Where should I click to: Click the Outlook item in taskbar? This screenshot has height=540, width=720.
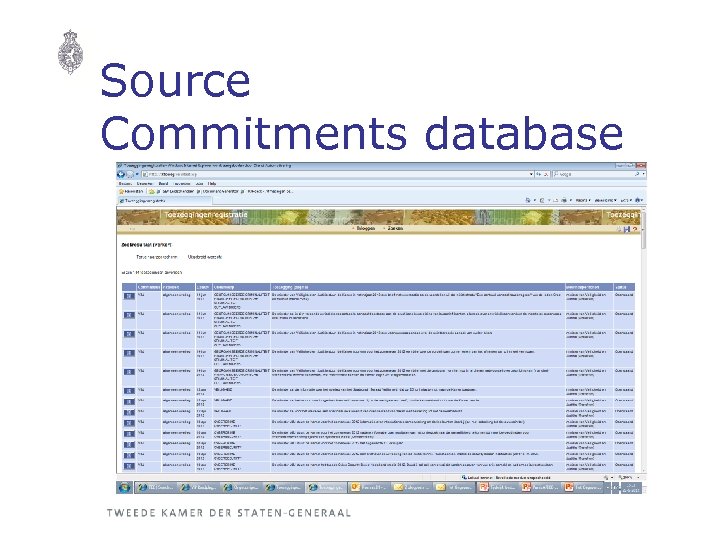(369, 487)
